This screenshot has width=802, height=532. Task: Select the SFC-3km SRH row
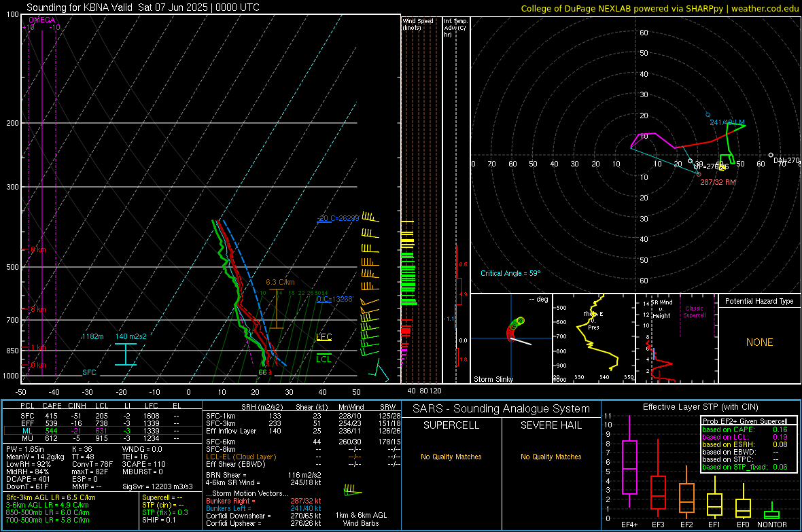point(303,423)
